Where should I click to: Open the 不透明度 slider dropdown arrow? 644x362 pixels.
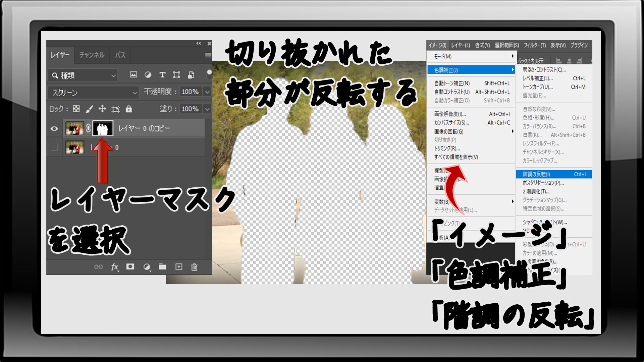(x=207, y=92)
